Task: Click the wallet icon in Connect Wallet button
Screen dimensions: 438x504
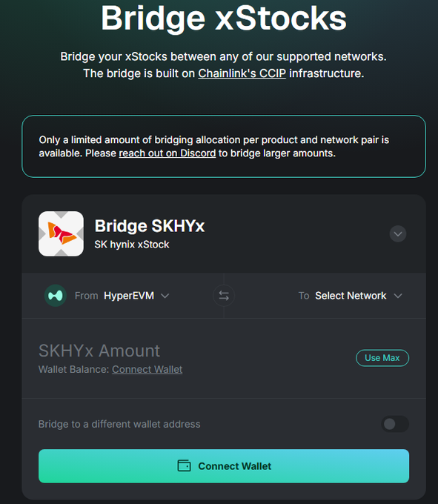Action: [184, 465]
